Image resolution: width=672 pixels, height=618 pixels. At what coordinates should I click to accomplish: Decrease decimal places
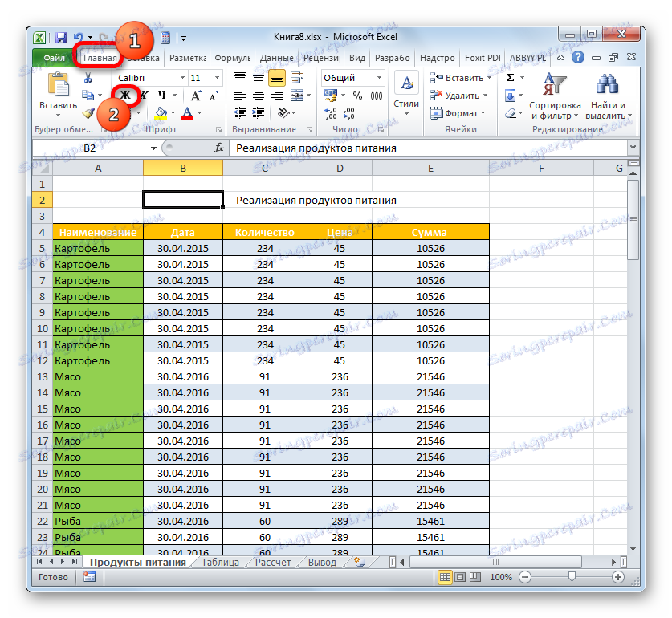(349, 113)
